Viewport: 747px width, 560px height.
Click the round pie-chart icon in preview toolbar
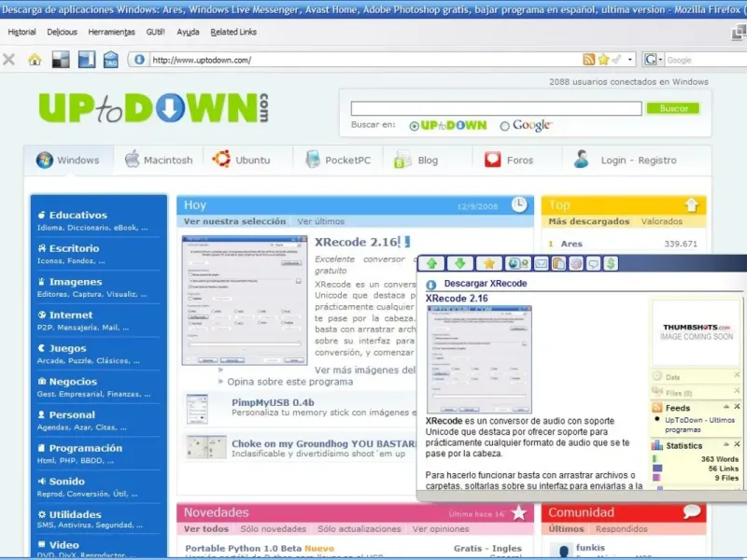pos(576,263)
